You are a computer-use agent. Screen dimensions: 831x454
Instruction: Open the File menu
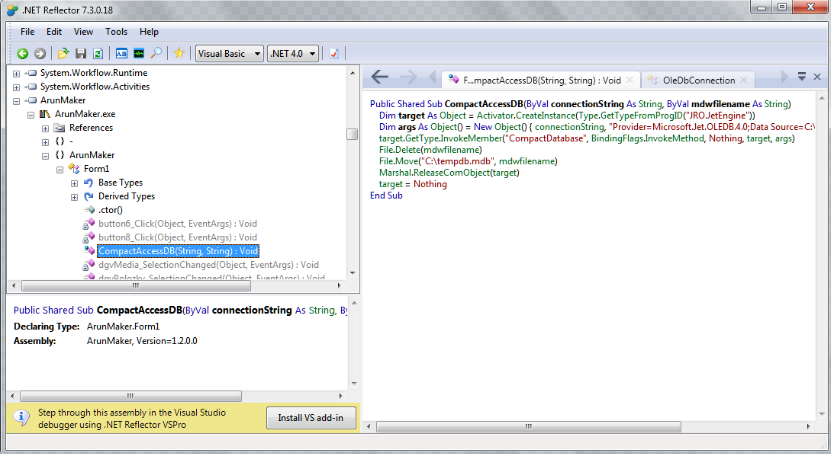tap(27, 32)
